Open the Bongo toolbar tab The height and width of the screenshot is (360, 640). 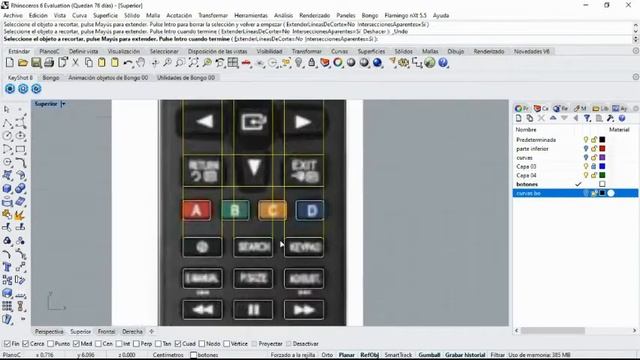click(51, 78)
